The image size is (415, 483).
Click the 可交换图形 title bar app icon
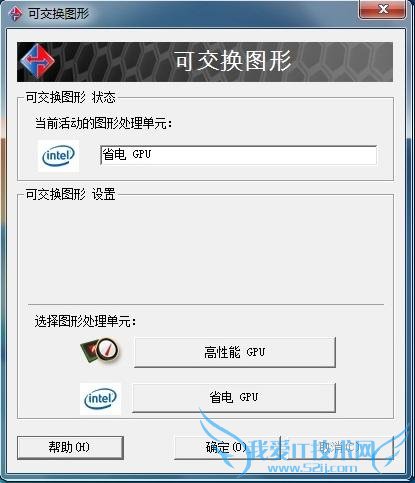coord(15,14)
